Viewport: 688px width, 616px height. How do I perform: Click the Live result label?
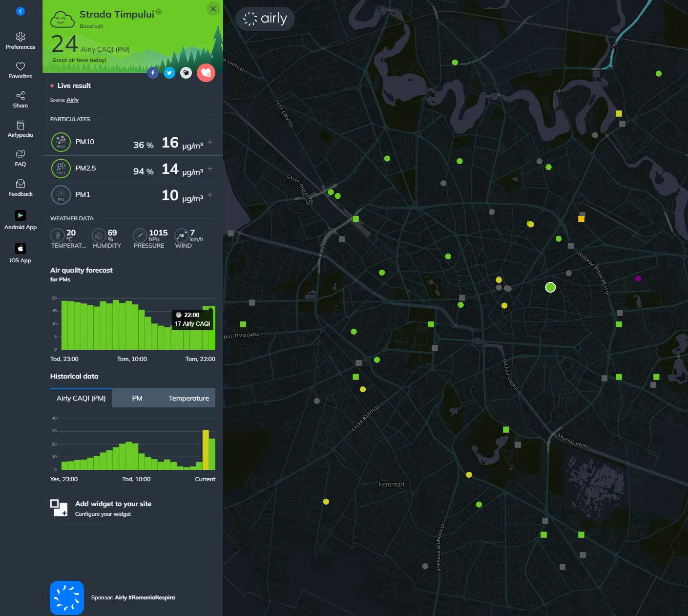pyautogui.click(x=74, y=85)
